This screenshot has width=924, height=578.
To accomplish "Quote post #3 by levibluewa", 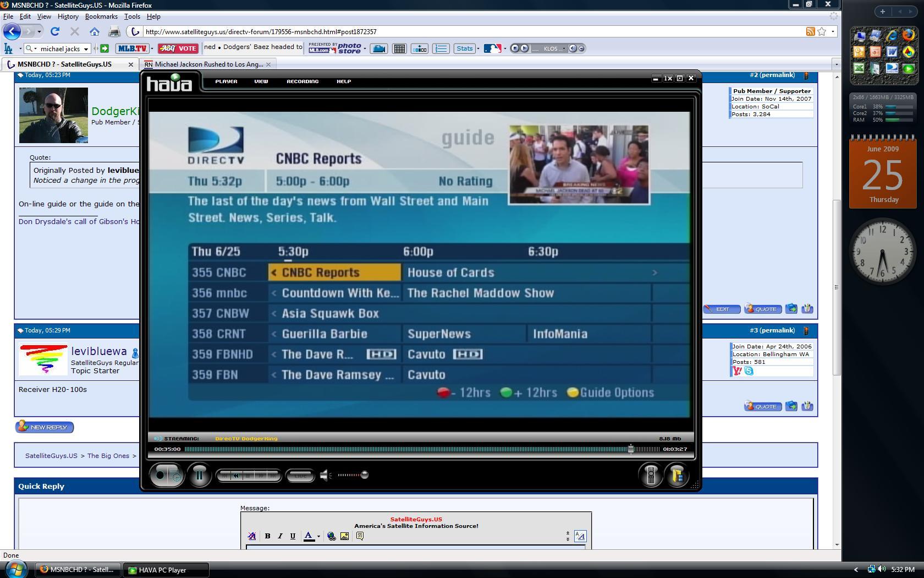I will pos(763,406).
